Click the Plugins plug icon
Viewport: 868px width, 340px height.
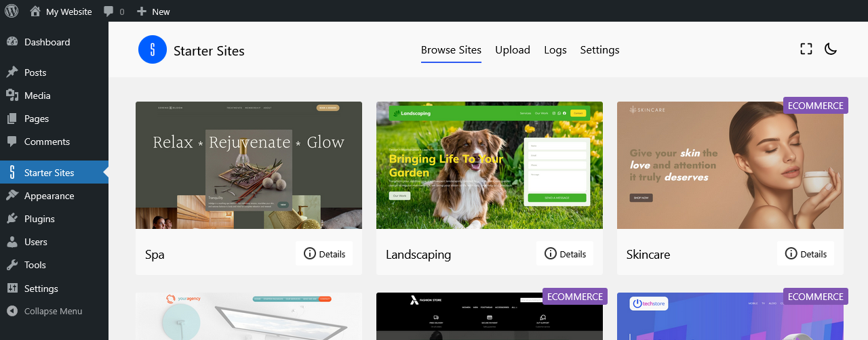tap(12, 219)
